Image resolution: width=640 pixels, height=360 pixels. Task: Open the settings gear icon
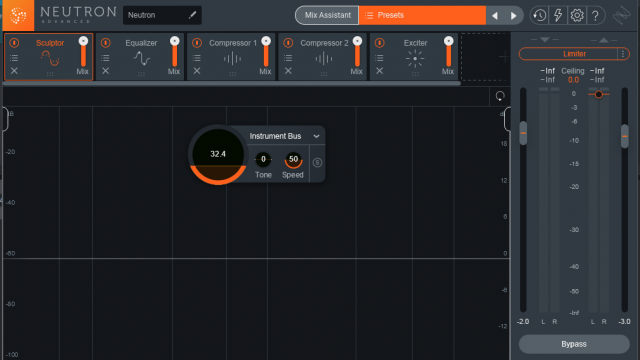tap(577, 16)
